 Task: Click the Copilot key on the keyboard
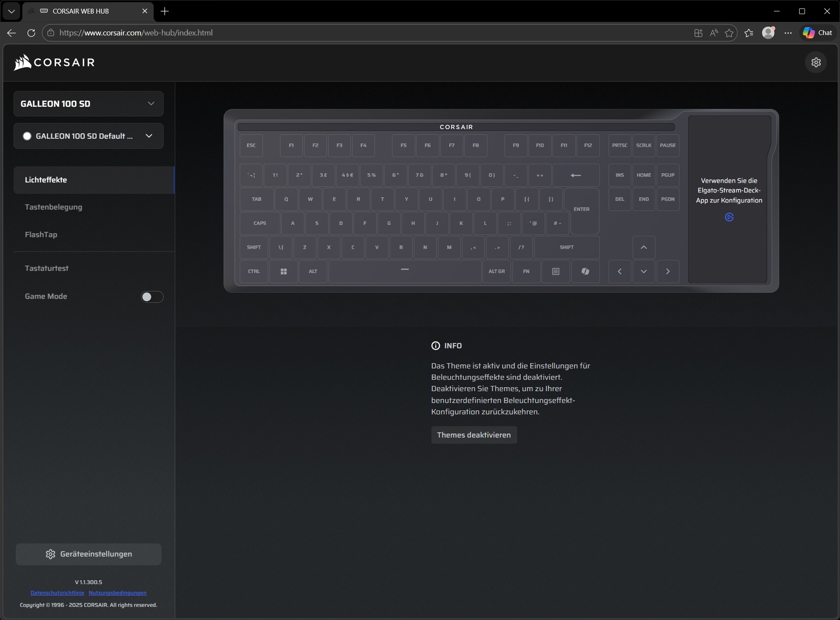coord(585,271)
